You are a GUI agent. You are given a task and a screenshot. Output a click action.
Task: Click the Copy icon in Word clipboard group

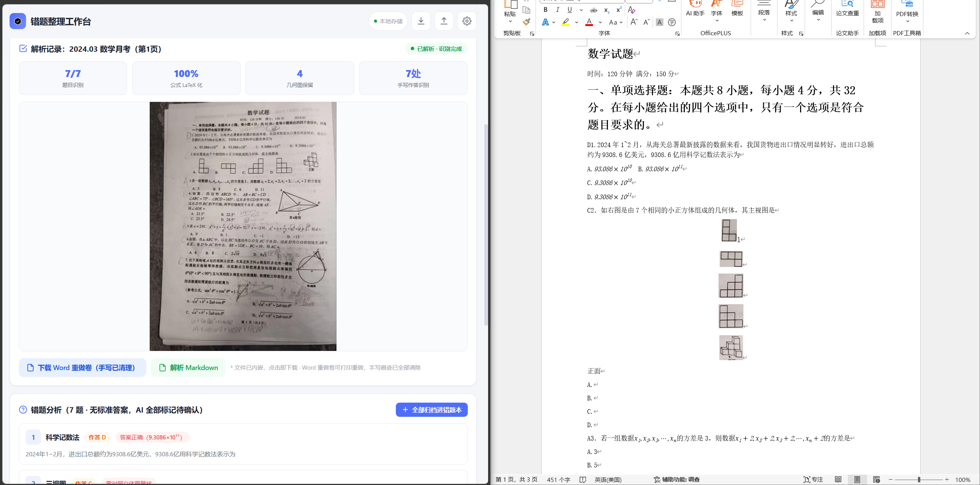point(527,10)
